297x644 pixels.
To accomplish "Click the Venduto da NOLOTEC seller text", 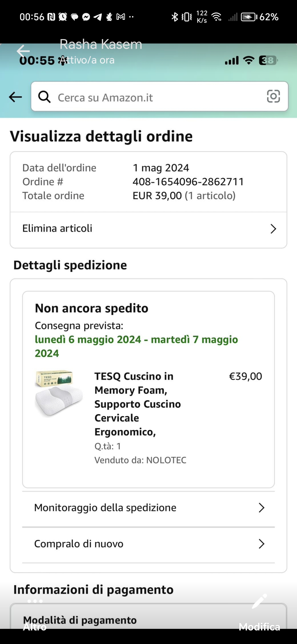I will pyautogui.click(x=140, y=460).
